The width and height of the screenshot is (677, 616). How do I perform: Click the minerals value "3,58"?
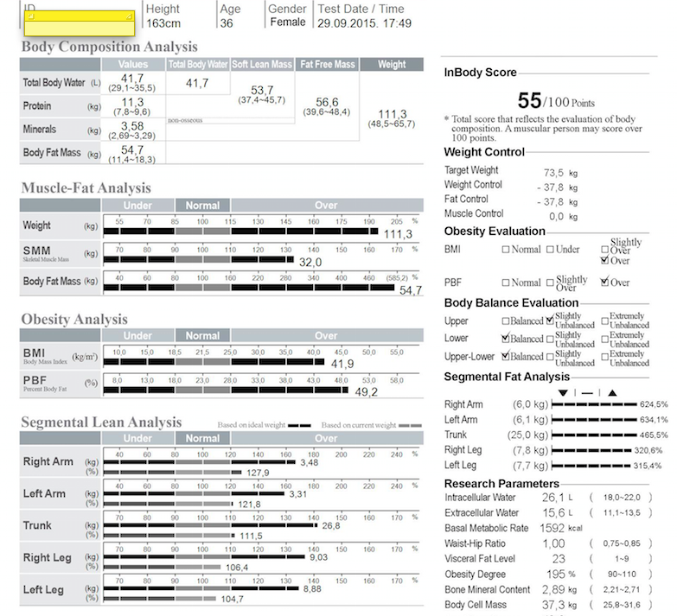(132, 126)
